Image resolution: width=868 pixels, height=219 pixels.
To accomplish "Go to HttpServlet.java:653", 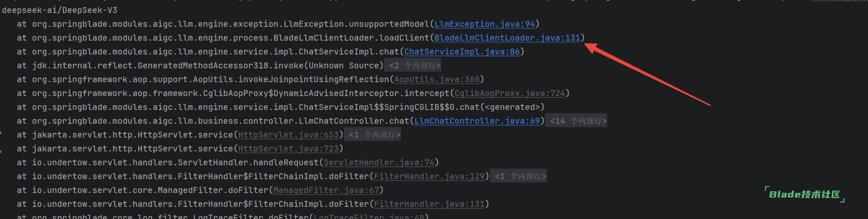I will pyautogui.click(x=288, y=135).
